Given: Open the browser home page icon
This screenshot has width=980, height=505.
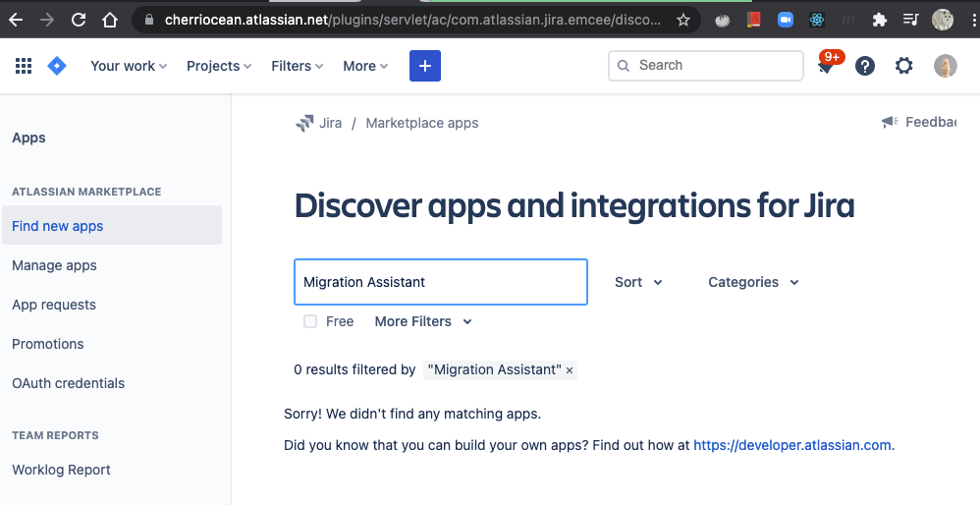Looking at the screenshot, I should point(110,20).
